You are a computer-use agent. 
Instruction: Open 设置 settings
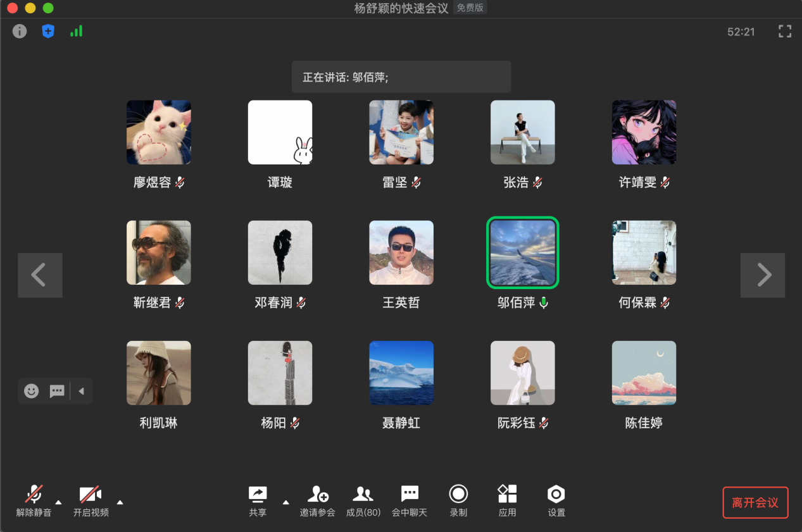556,501
